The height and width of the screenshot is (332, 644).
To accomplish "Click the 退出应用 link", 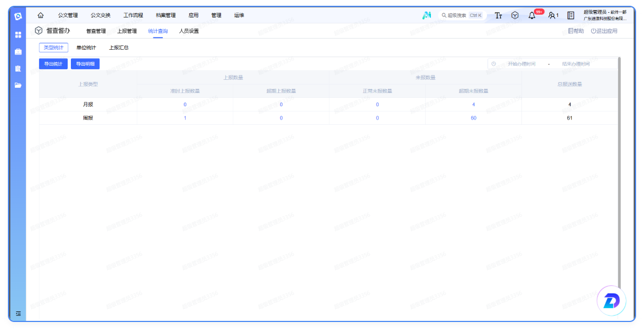I will [x=604, y=31].
